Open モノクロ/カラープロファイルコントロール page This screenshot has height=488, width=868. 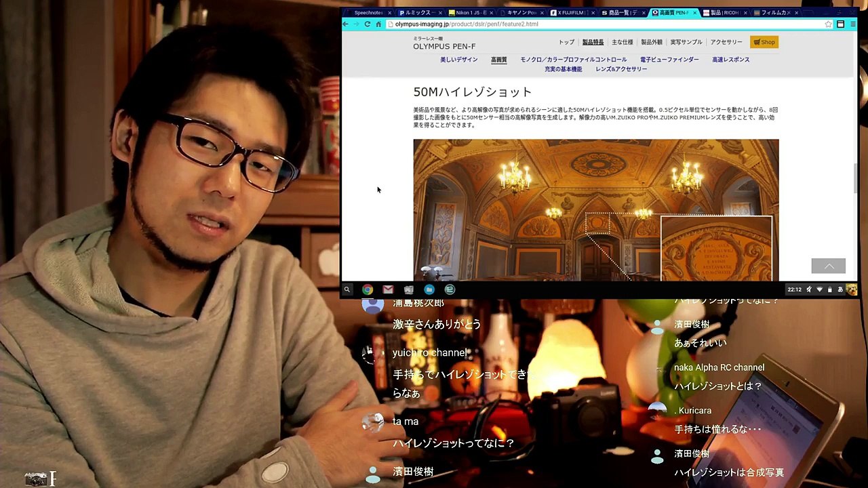[x=574, y=60]
